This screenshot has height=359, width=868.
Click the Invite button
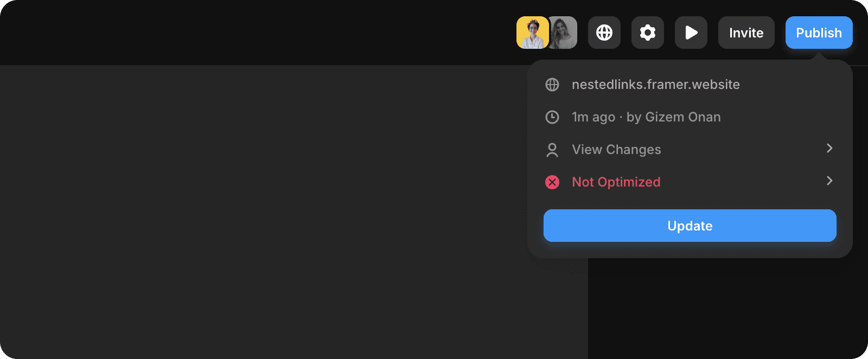pos(746,33)
